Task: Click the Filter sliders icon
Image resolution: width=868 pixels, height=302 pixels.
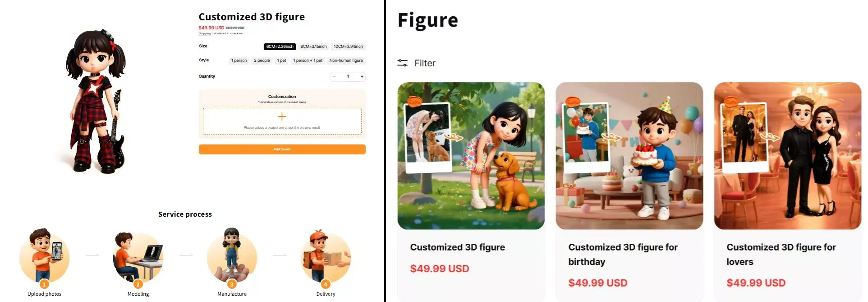Action: [x=402, y=63]
